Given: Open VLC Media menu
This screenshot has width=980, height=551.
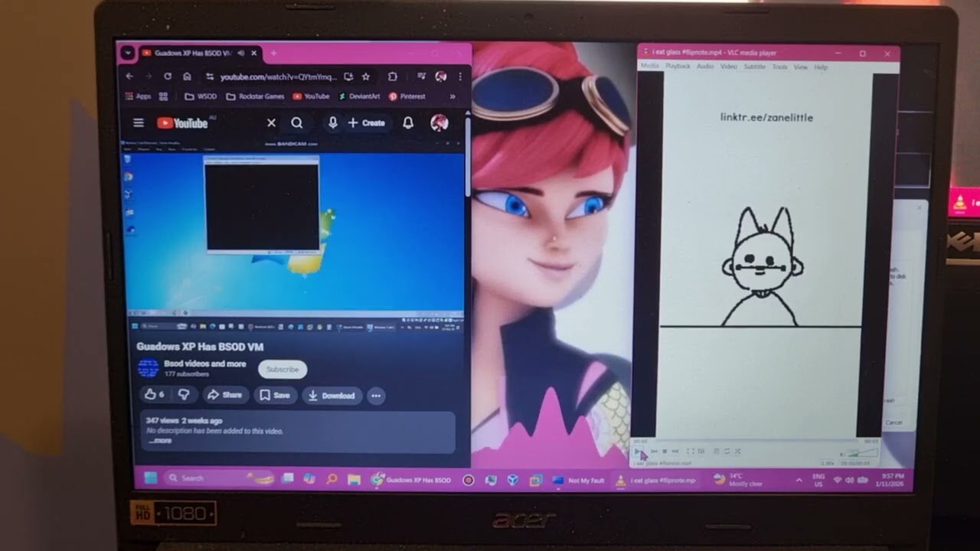Looking at the screenshot, I should click(x=649, y=67).
